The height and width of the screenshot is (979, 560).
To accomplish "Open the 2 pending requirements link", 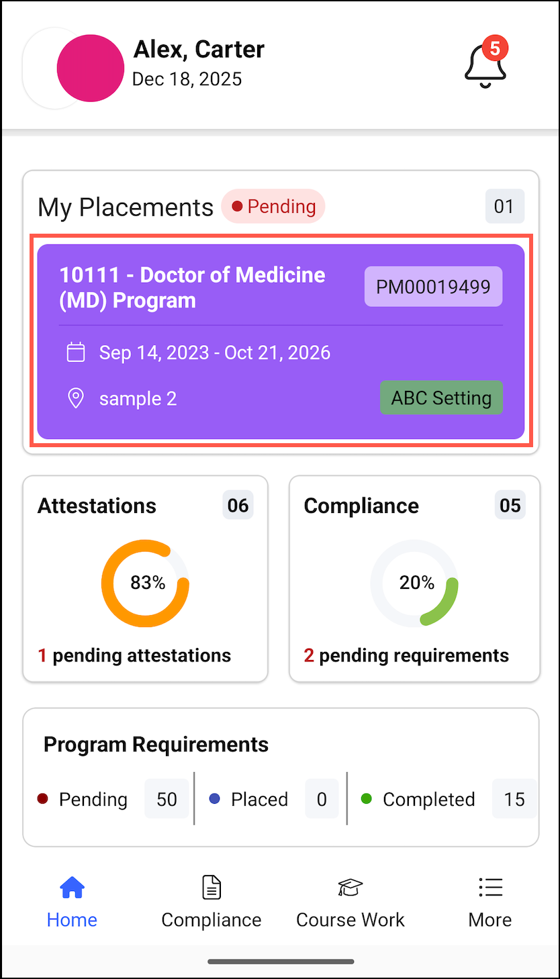I will click(406, 655).
